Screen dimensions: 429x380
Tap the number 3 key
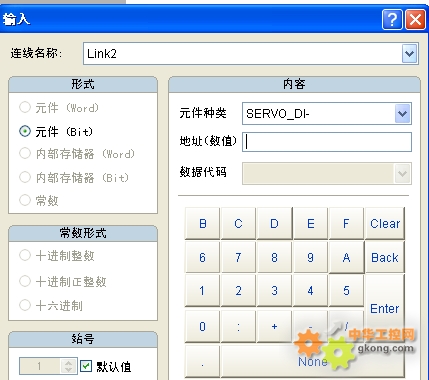click(x=274, y=291)
